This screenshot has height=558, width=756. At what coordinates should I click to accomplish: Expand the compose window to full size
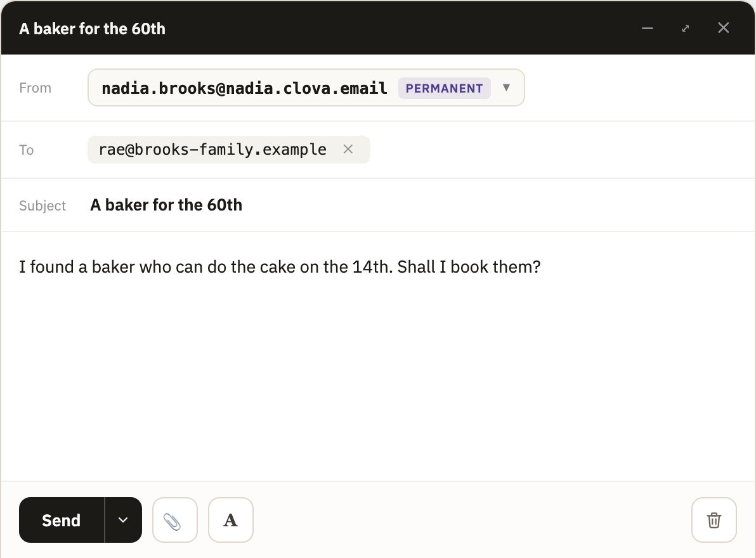click(686, 28)
